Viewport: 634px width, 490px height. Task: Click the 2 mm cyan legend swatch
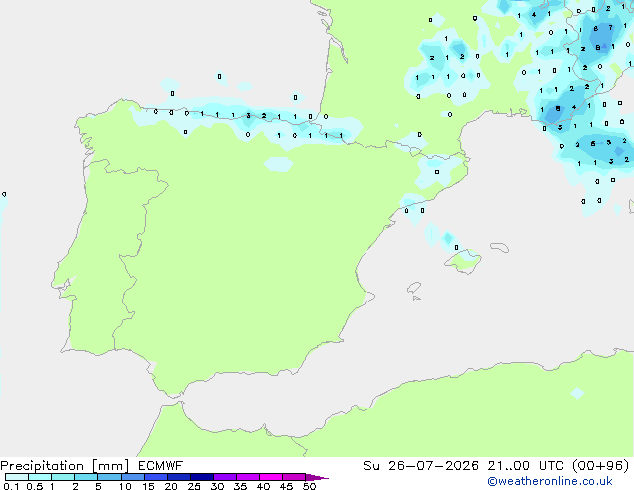point(86,477)
